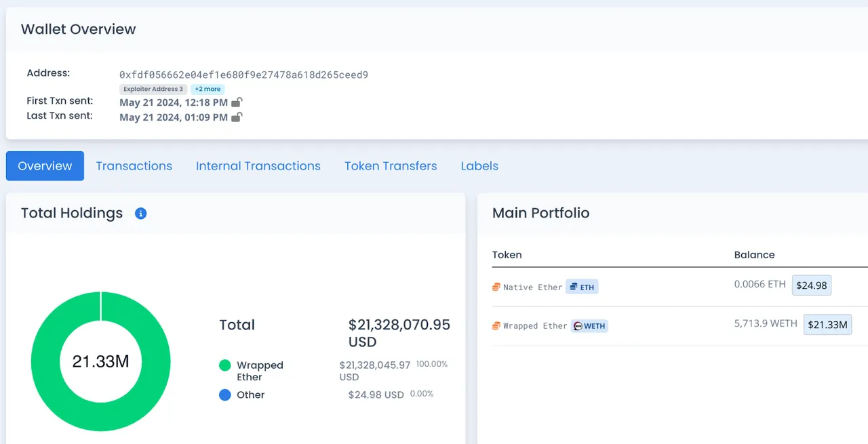Click the May 21 2024, 12:18 PM date
Viewport: 868px width, 444px height.
[x=174, y=102]
